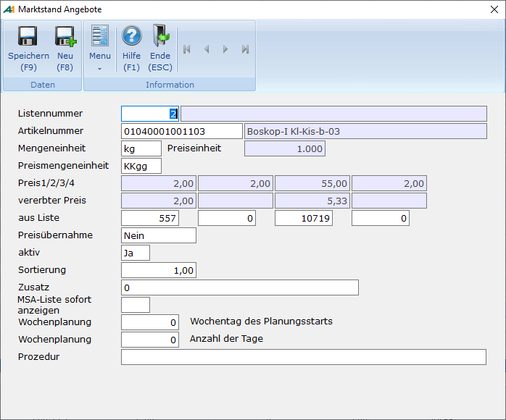Click the Artikelnummer field 01040001001103
Image resolution: width=506 pixels, height=420 pixels.
point(182,131)
